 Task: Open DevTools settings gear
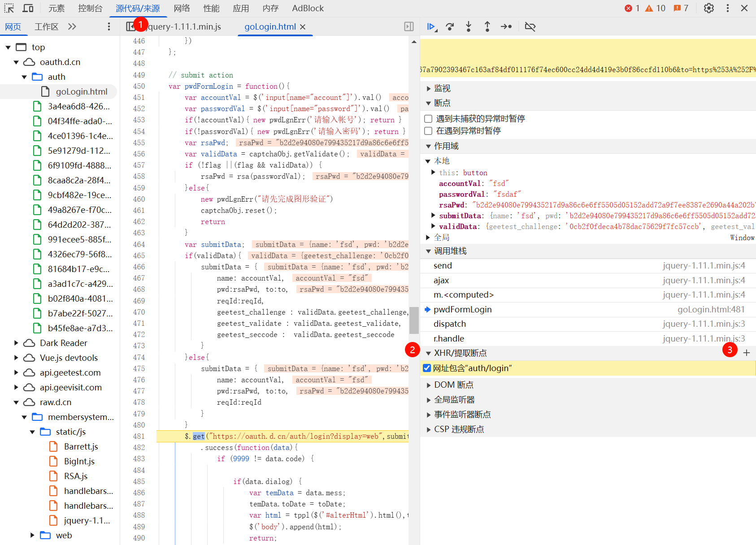pos(708,8)
